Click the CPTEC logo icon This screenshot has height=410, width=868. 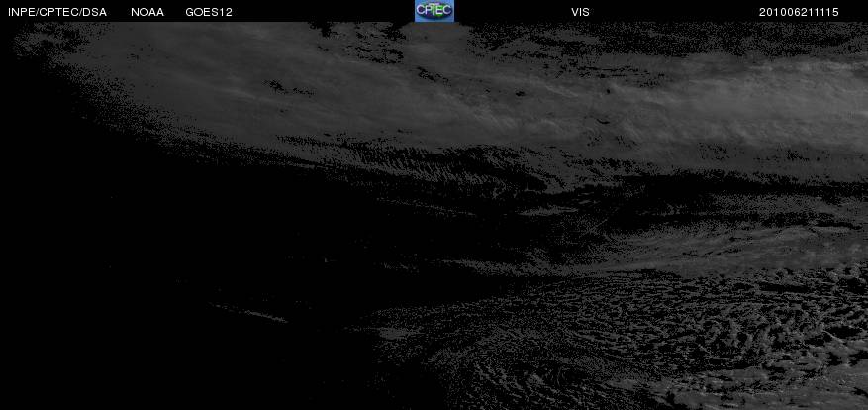click(434, 11)
